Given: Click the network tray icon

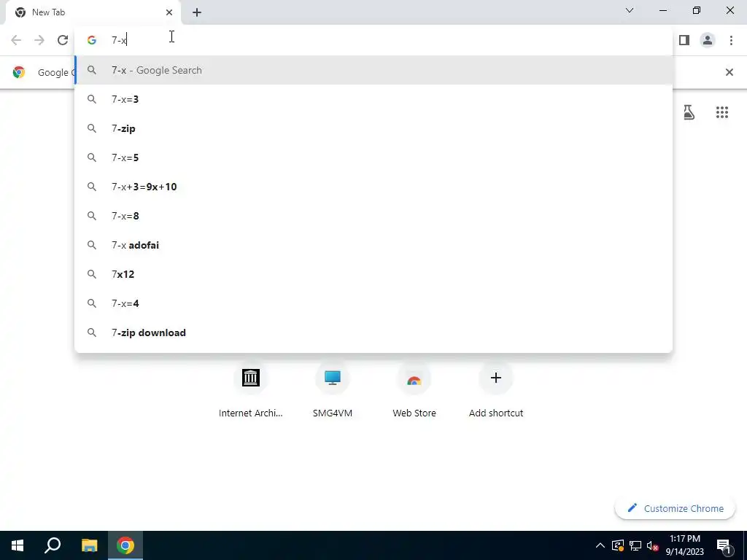Looking at the screenshot, I should pos(635,545).
